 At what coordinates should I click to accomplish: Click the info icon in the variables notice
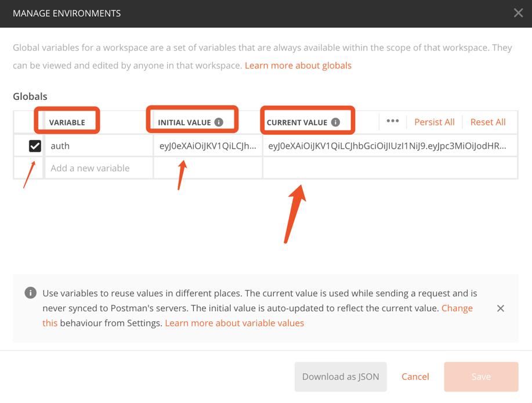[31, 293]
